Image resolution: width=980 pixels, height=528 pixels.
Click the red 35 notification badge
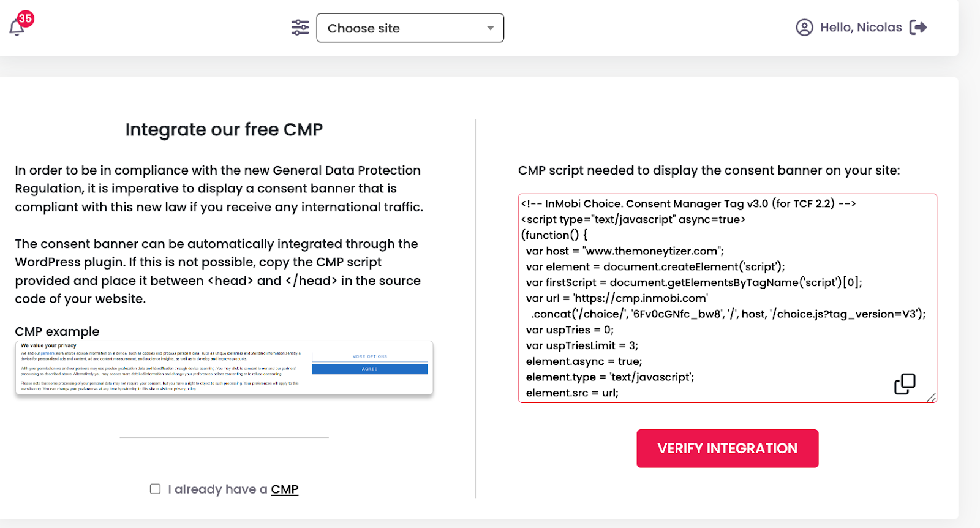tap(25, 18)
